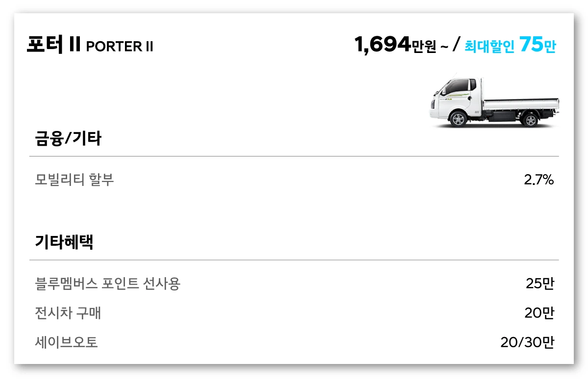Image resolution: width=588 pixels, height=390 pixels.
Task: Click the 전시차 구매 benefit label
Action: pyautogui.click(x=68, y=313)
